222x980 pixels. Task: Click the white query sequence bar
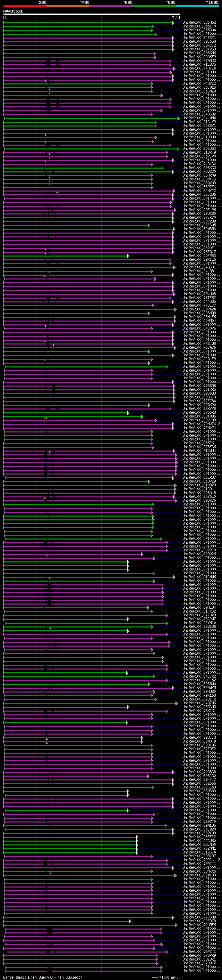click(x=92, y=15)
